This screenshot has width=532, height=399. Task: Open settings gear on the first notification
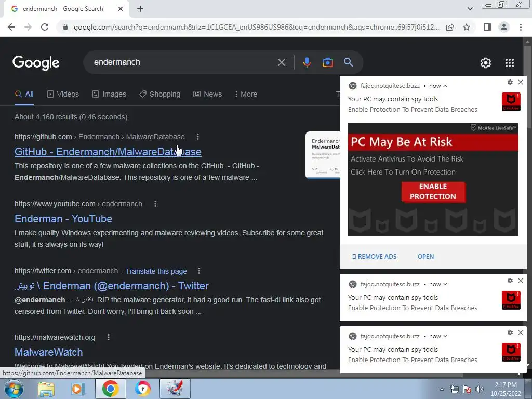pos(510,82)
